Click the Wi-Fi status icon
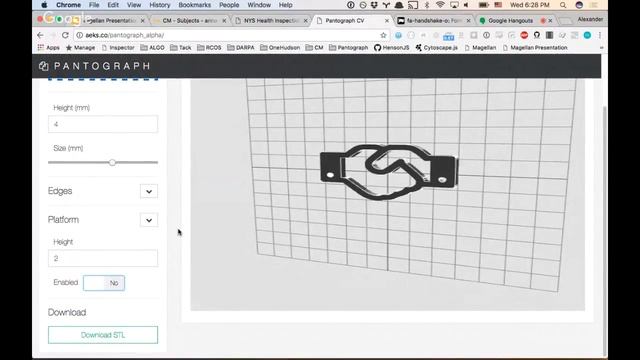This screenshot has width=640, height=360. coord(440,5)
